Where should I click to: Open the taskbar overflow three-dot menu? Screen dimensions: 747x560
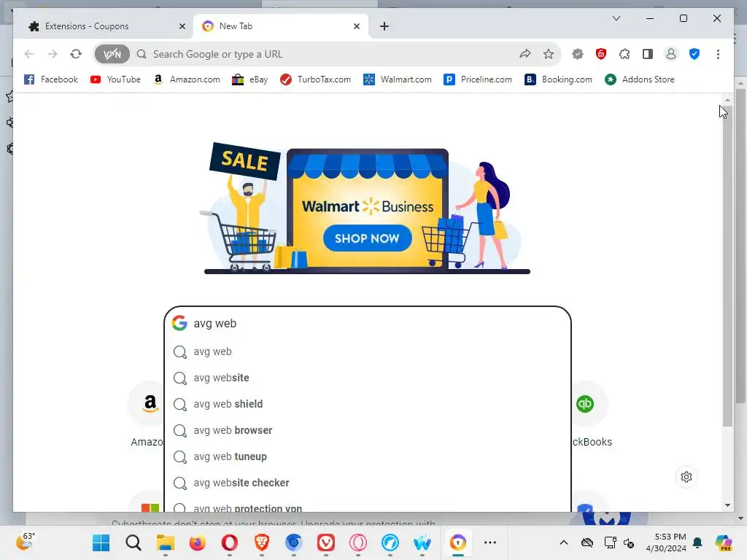490,542
